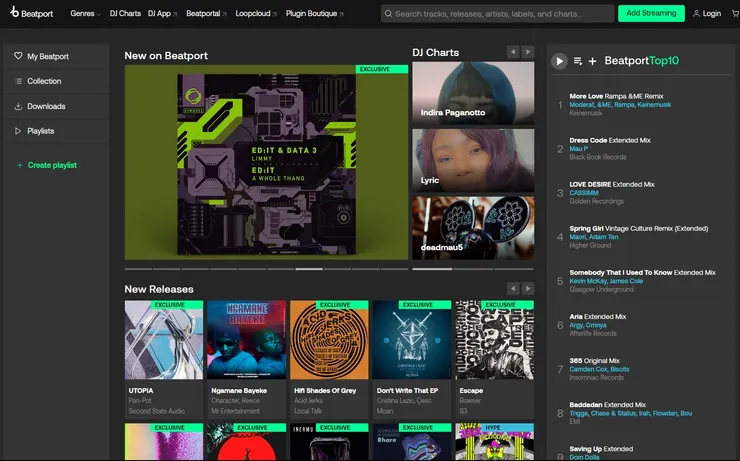The image size is (740, 461).
Task: Click plus icon beside BeatportTop10
Action: click(592, 61)
